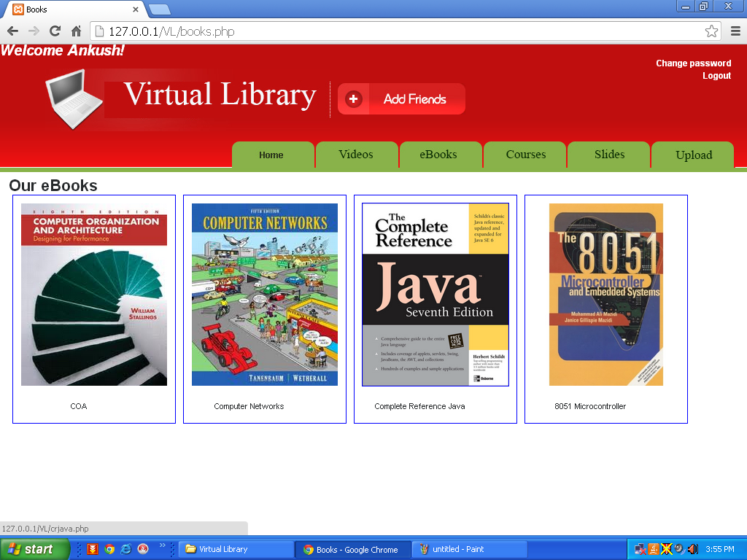747x560 pixels.
Task: Click the XAMPP tray icon
Action: coord(667,550)
